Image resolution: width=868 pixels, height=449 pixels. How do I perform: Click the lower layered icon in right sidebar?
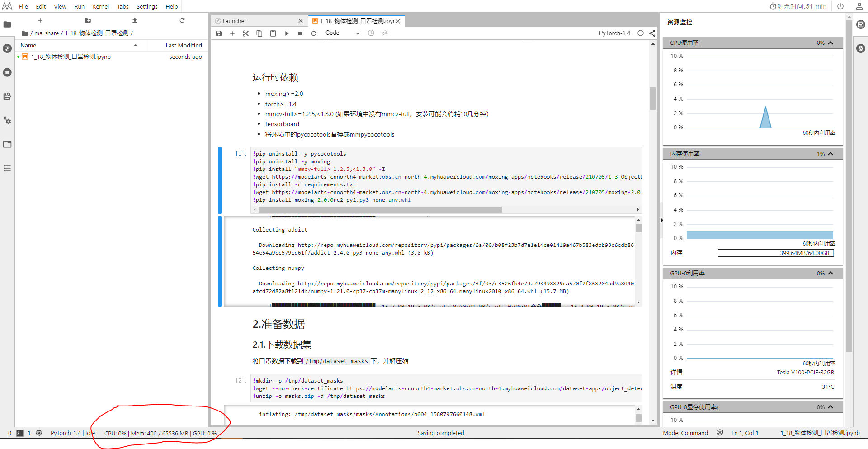click(861, 48)
